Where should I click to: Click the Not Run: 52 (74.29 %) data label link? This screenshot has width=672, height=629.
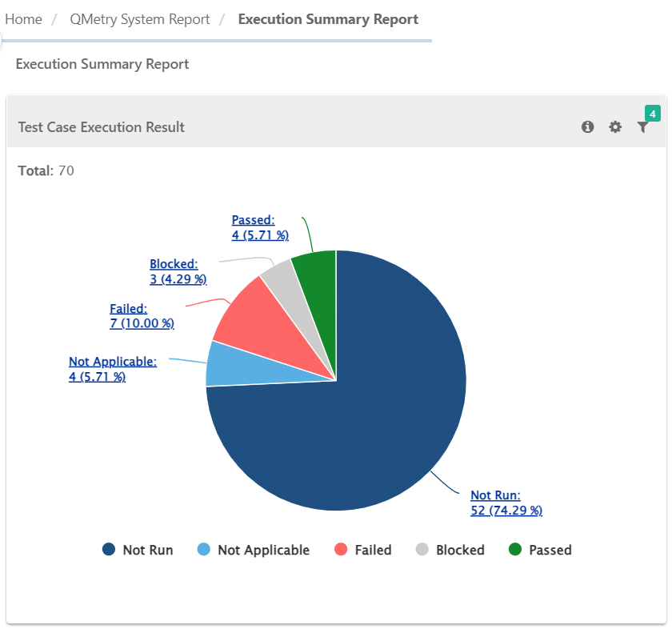pos(506,503)
